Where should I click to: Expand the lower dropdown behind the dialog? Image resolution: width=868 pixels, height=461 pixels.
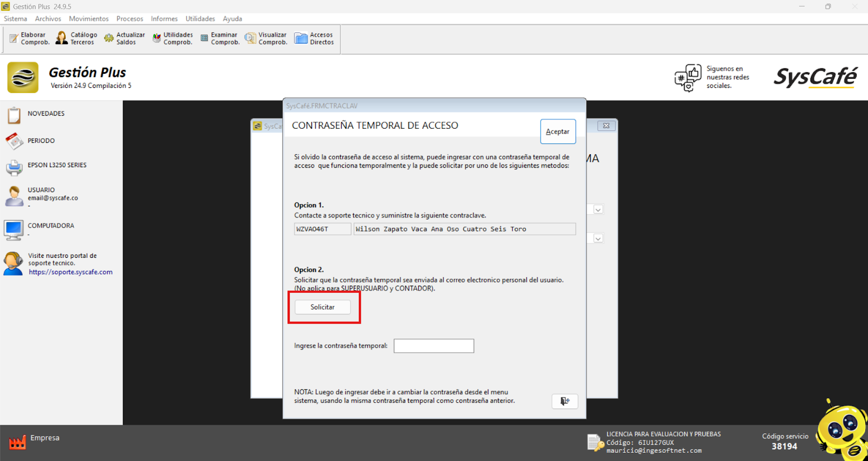pos(598,238)
